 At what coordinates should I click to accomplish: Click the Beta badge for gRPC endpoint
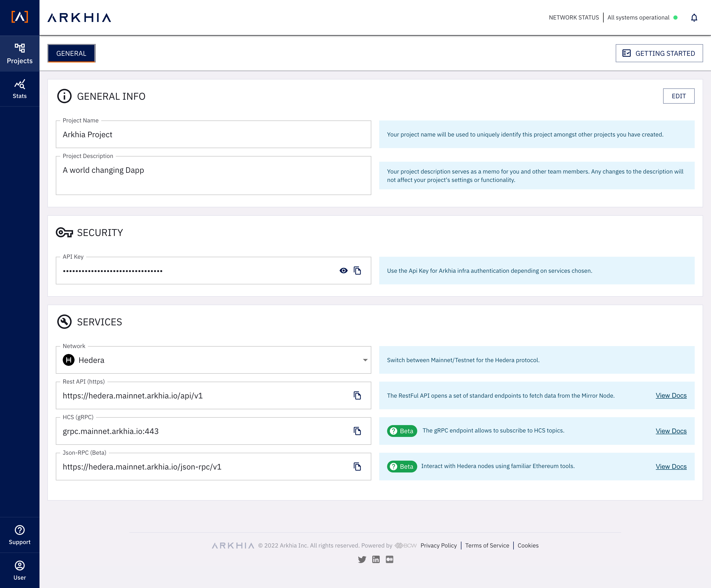click(x=402, y=431)
